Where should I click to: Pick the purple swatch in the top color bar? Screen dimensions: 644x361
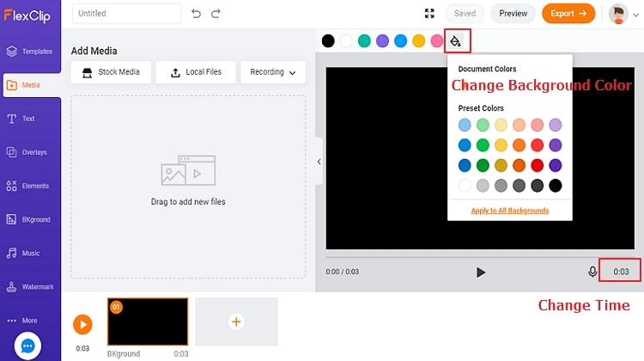[x=382, y=41]
